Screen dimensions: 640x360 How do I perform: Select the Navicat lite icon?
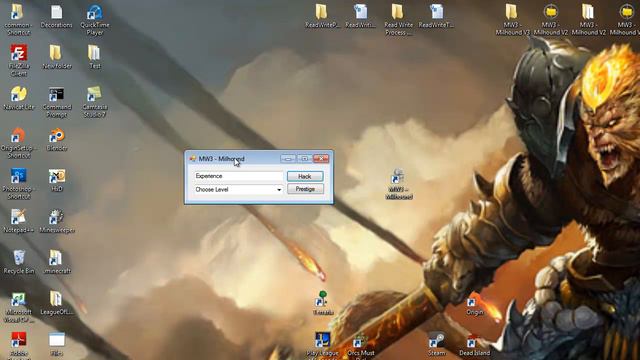[19, 98]
